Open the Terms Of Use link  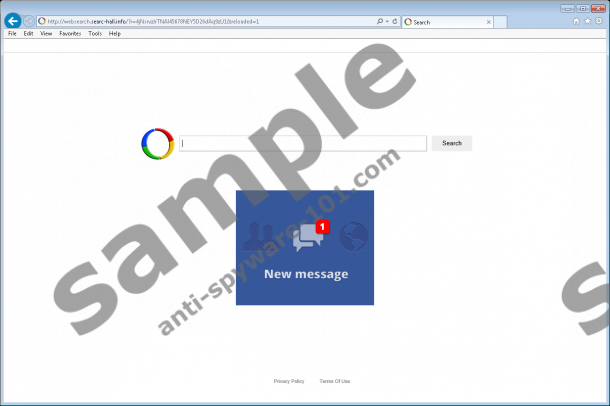coord(335,381)
